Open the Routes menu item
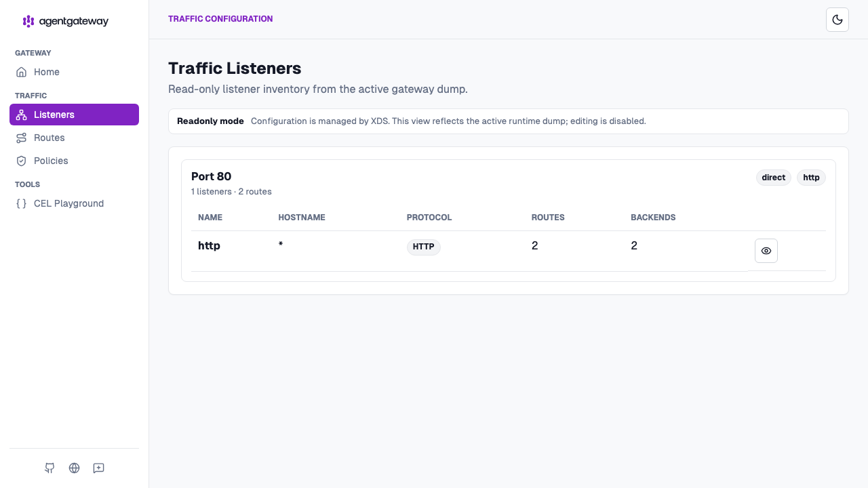This screenshot has width=868, height=488. click(x=74, y=138)
